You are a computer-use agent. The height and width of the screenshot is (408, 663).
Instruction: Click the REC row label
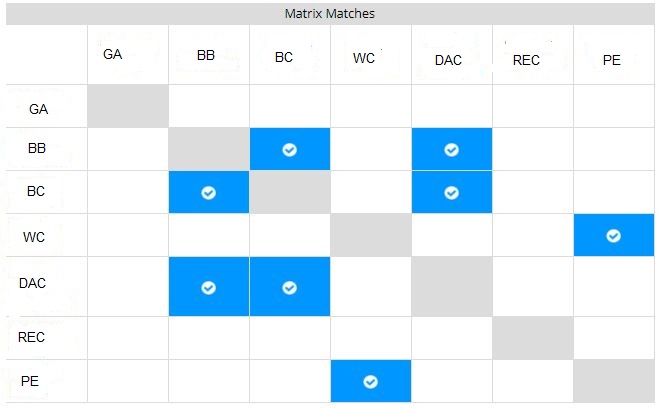(x=32, y=337)
